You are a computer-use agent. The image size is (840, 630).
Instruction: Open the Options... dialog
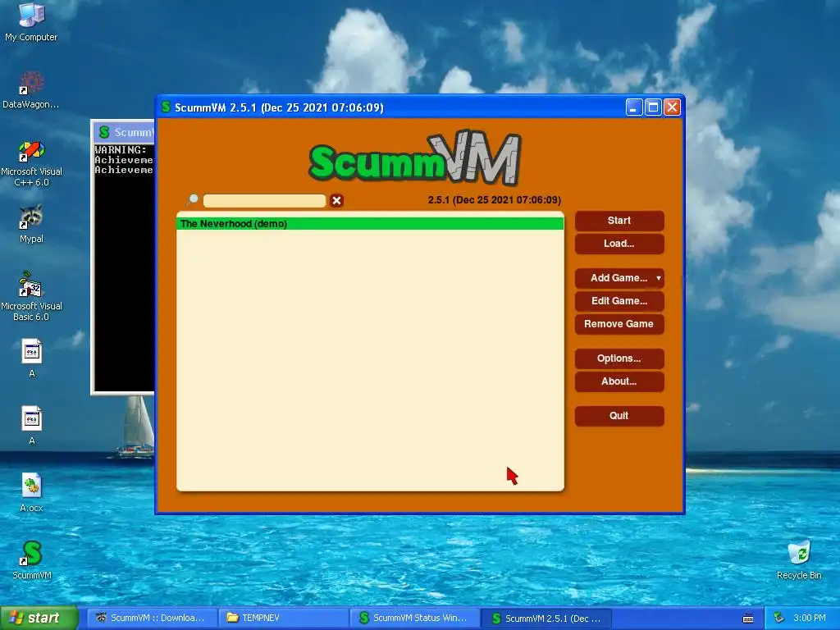(619, 358)
